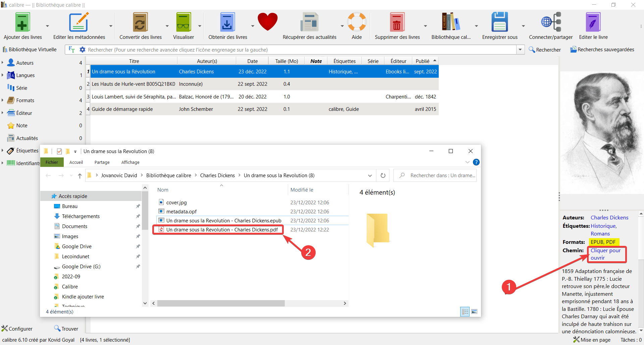
Task: Open Téléchargements in Explorer sidebar
Action: [80, 216]
